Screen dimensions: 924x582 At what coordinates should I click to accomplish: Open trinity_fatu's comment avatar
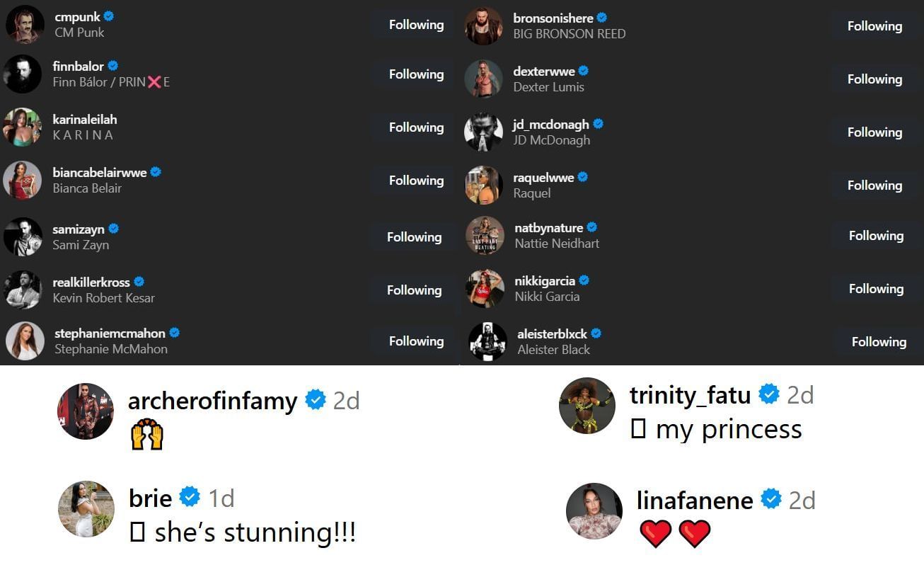pos(587,405)
